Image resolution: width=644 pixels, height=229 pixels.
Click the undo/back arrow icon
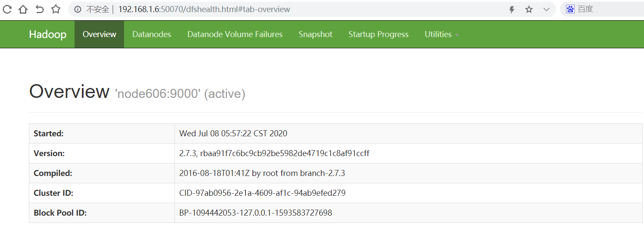[40, 9]
